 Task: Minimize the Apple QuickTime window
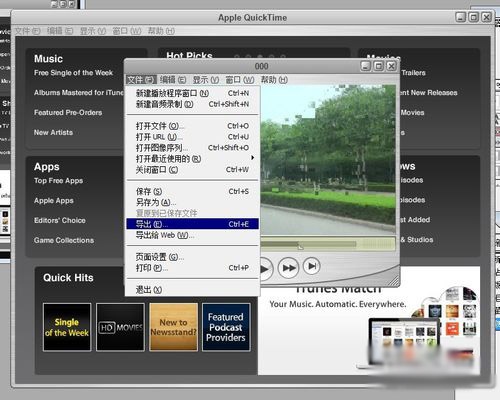click(461, 17)
